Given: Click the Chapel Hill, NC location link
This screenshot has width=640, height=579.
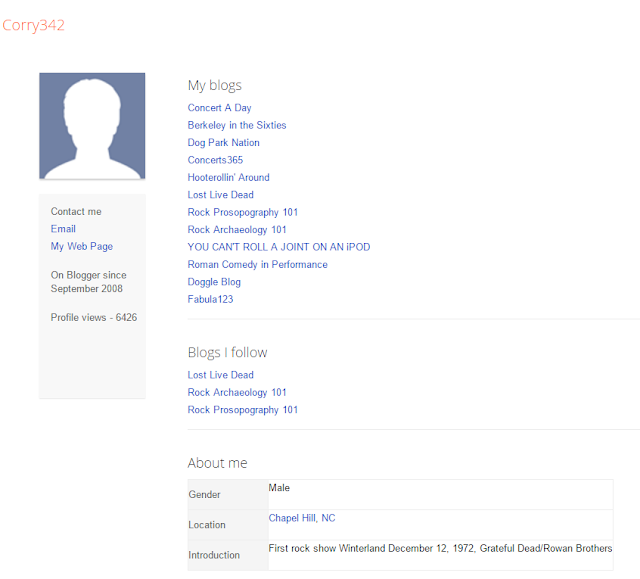Looking at the screenshot, I should click(x=302, y=518).
